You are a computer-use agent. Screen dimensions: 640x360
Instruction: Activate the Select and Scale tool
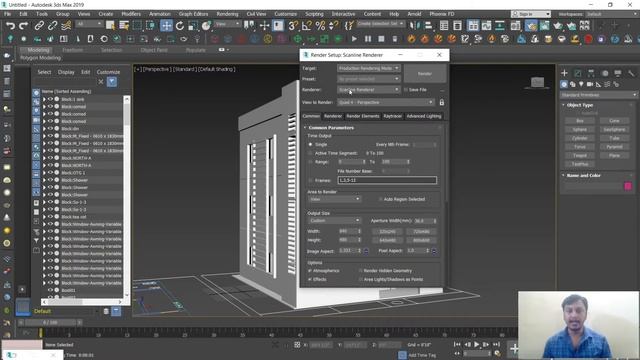point(193,26)
